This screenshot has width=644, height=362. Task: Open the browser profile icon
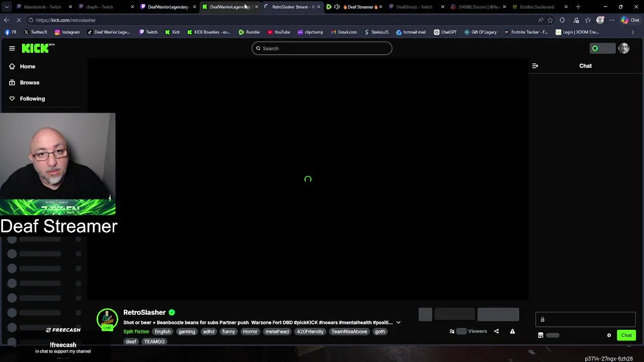pyautogui.click(x=600, y=20)
